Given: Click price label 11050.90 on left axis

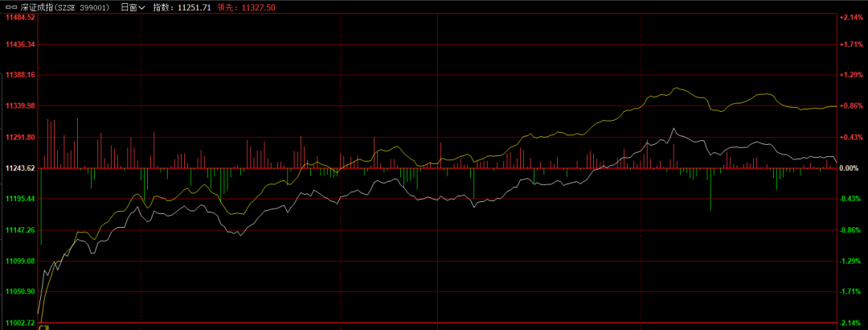Looking at the screenshot, I should (x=20, y=291).
